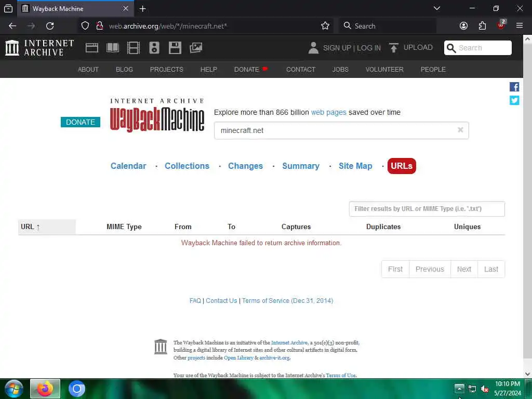Click the muted volume tray icon

tap(485, 389)
